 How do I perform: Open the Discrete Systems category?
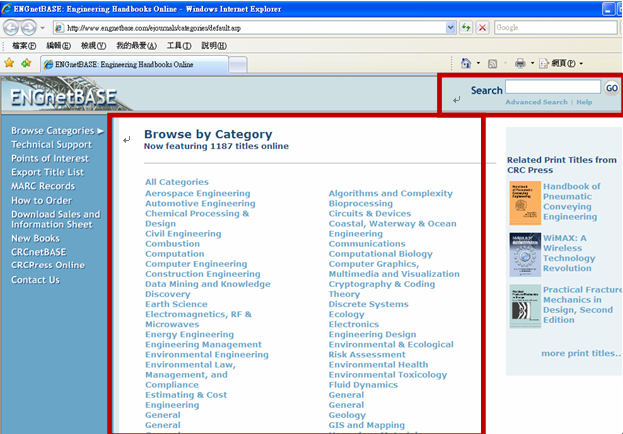click(368, 304)
